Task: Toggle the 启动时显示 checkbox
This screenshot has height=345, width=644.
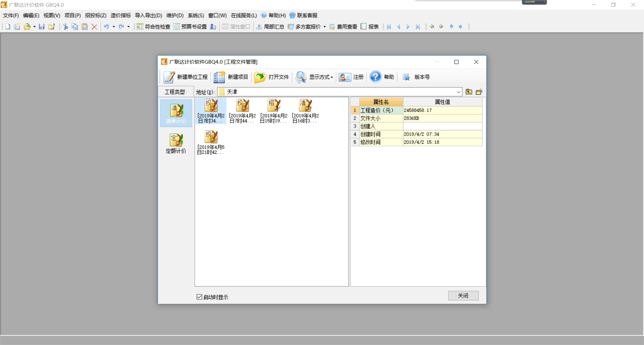Action: coord(199,297)
